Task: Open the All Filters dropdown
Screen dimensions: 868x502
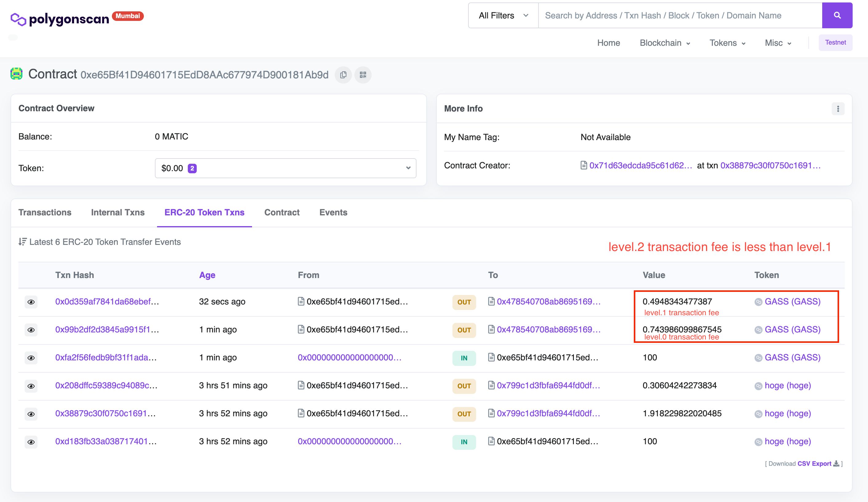Action: (x=503, y=15)
